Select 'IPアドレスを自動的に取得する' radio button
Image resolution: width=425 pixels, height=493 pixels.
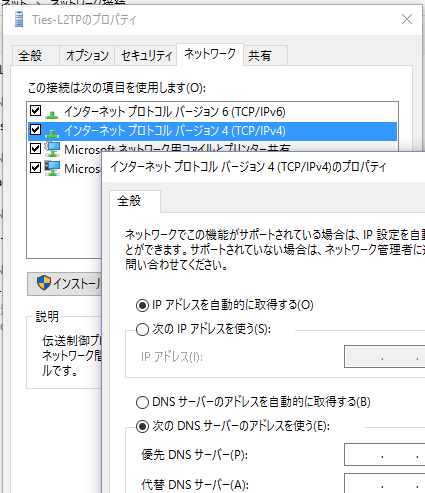click(142, 305)
